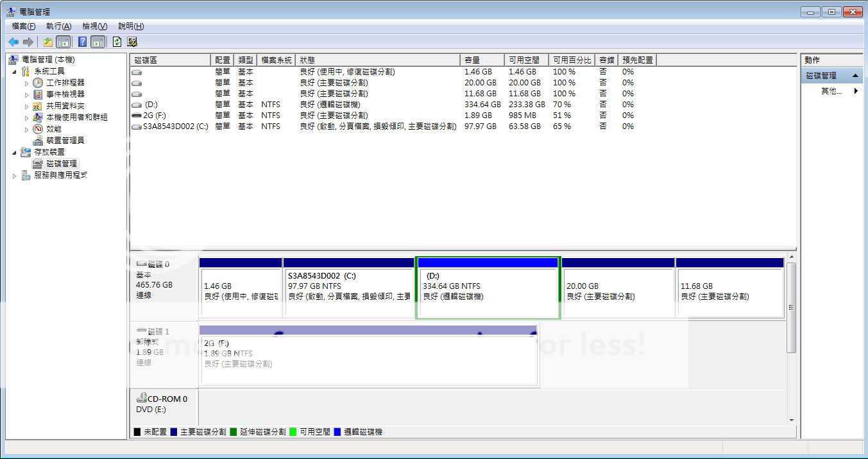Click 其他... in the actions pane
This screenshot has width=868, height=459.
(x=831, y=91)
